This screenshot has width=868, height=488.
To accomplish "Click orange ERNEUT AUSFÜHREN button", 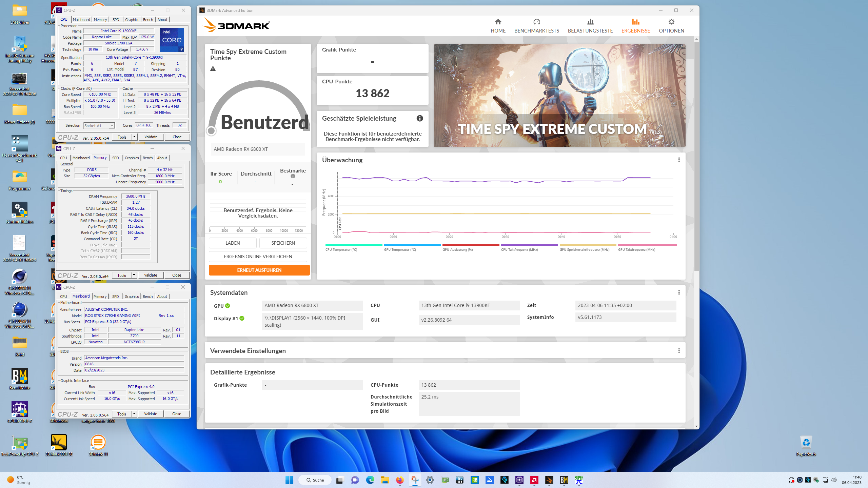I will click(259, 270).
